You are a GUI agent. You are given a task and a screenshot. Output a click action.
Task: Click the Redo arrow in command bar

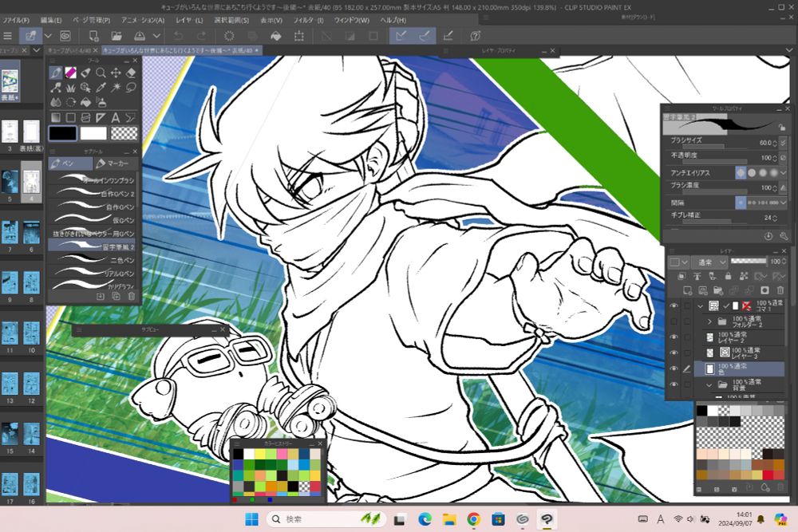click(x=202, y=36)
